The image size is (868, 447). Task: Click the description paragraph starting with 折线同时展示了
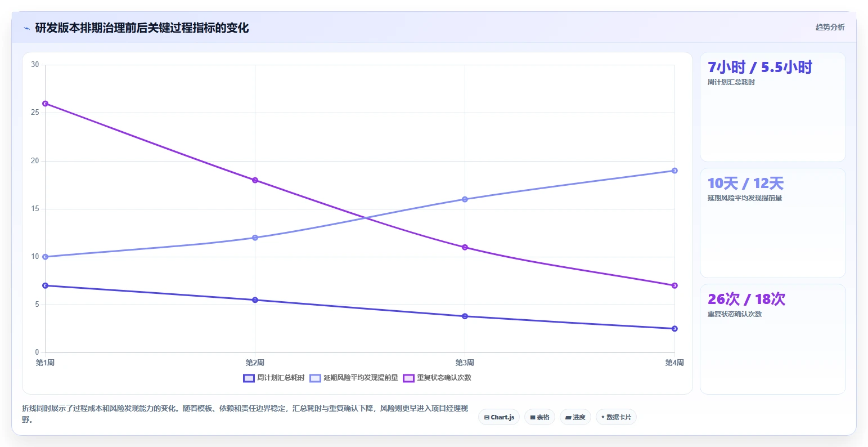click(x=245, y=414)
